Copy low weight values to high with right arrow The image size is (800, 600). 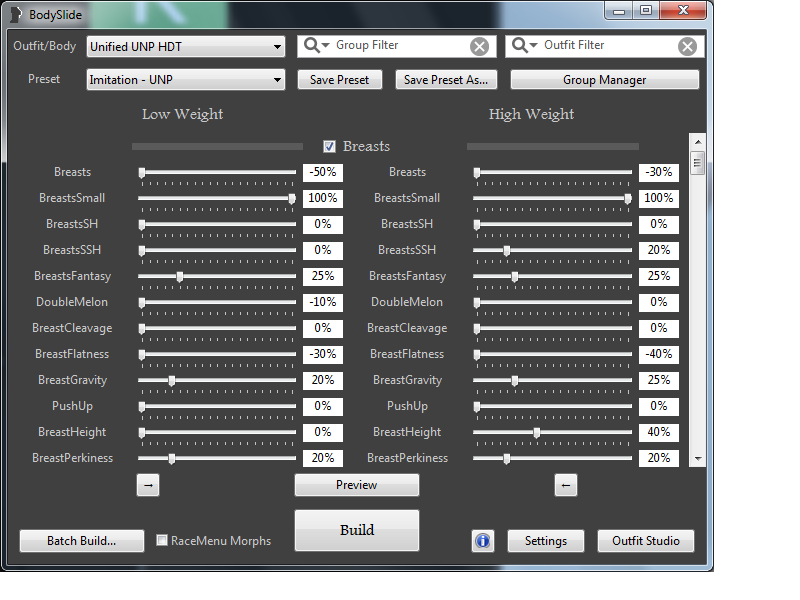pyautogui.click(x=148, y=485)
